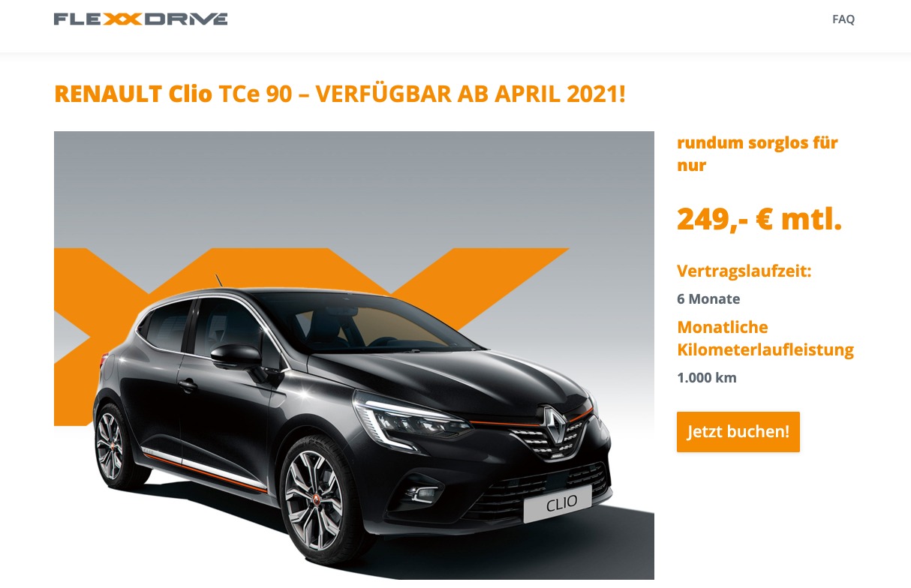Select the 1.000 km mileage text
Viewport: 911px width, 588px height.
point(707,377)
